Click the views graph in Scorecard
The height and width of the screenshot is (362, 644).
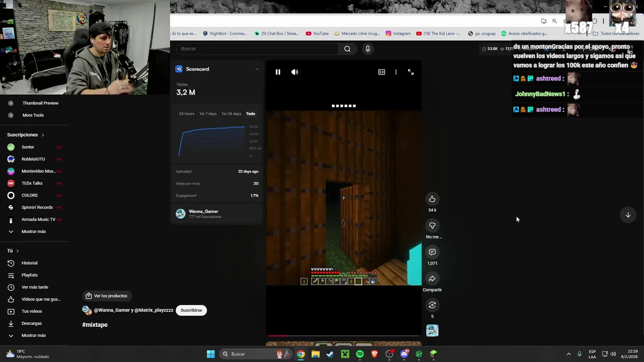tap(211, 141)
